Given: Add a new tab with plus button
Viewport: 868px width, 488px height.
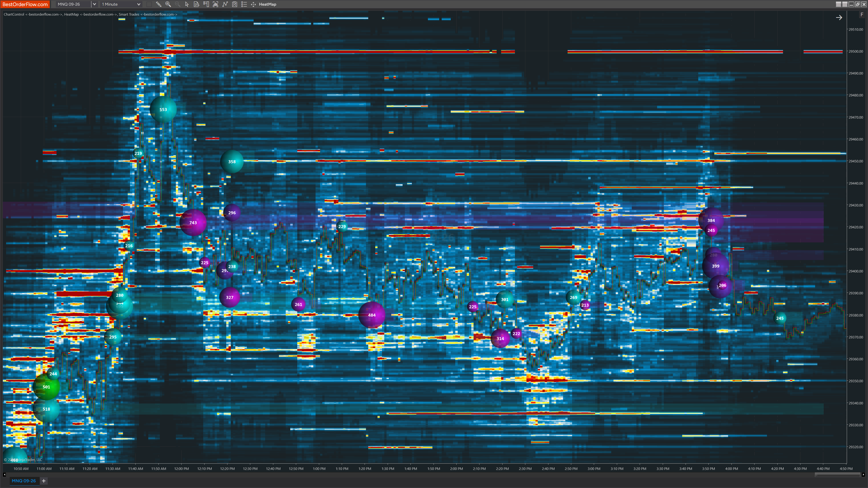Looking at the screenshot, I should [43, 481].
